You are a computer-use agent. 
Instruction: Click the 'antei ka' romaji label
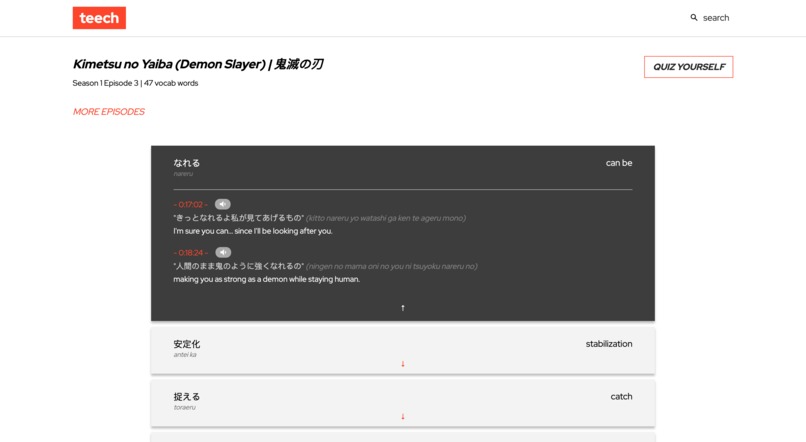[x=185, y=355]
